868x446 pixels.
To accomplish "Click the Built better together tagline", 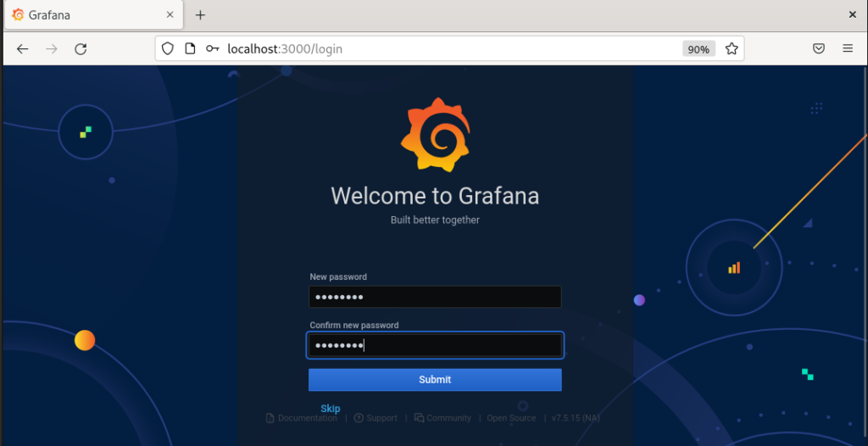I will coord(435,220).
